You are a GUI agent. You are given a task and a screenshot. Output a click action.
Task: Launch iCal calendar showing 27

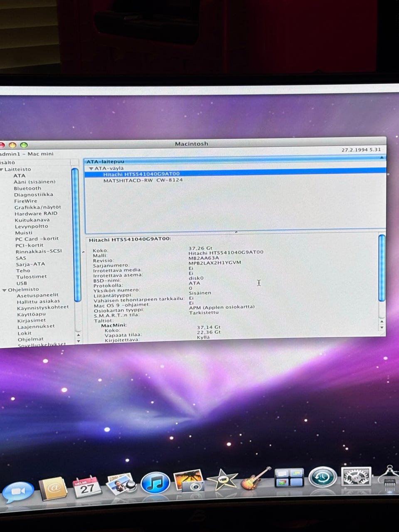coord(87,487)
